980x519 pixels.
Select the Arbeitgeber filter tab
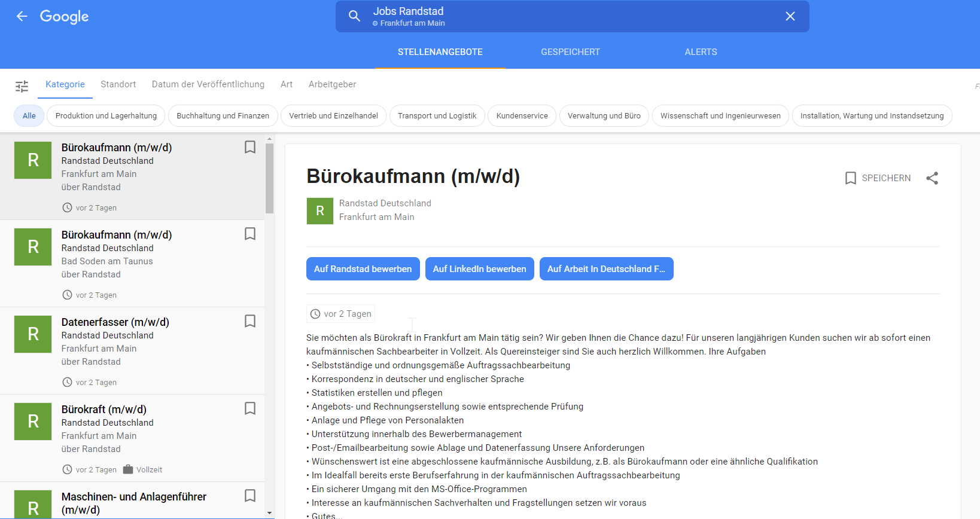pos(333,84)
